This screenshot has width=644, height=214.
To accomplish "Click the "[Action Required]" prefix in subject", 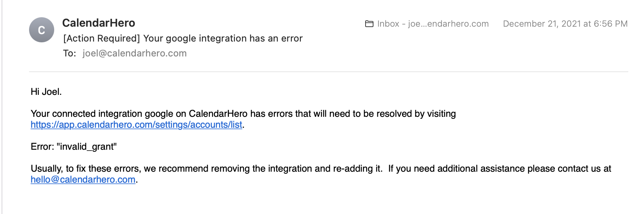I will 101,38.
